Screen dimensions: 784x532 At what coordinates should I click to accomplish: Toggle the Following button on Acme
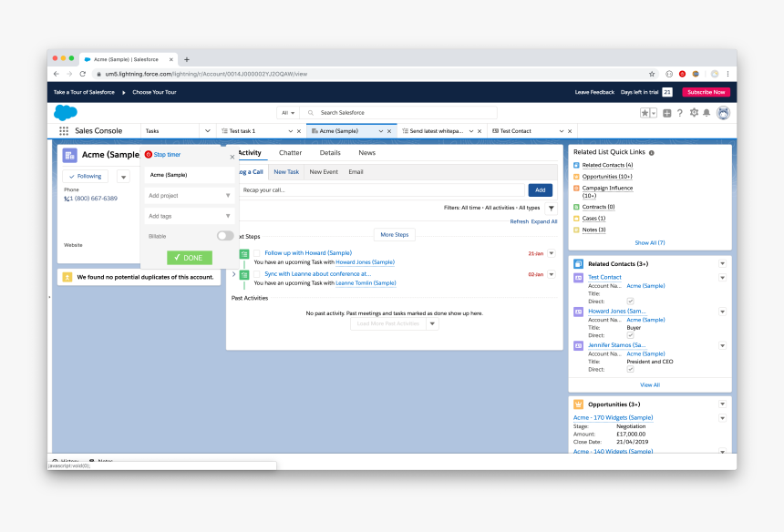pyautogui.click(x=86, y=177)
